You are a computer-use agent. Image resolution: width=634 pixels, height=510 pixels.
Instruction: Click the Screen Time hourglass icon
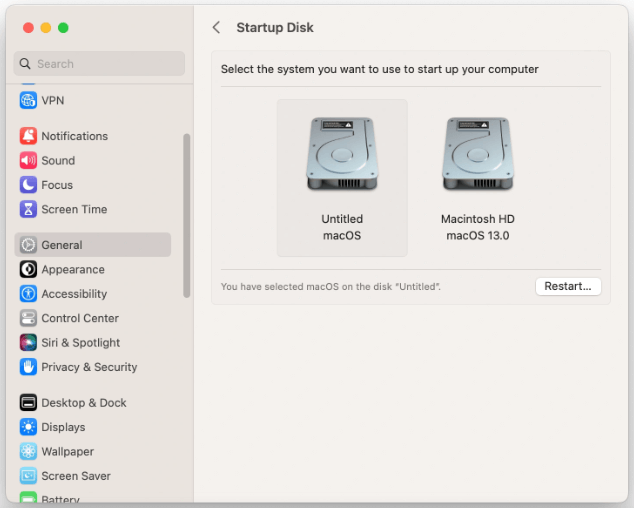coord(28,209)
